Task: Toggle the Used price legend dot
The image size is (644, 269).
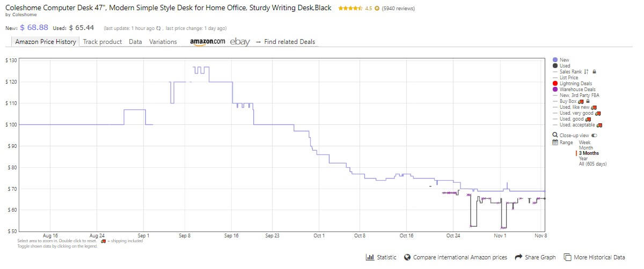Action: (555, 66)
